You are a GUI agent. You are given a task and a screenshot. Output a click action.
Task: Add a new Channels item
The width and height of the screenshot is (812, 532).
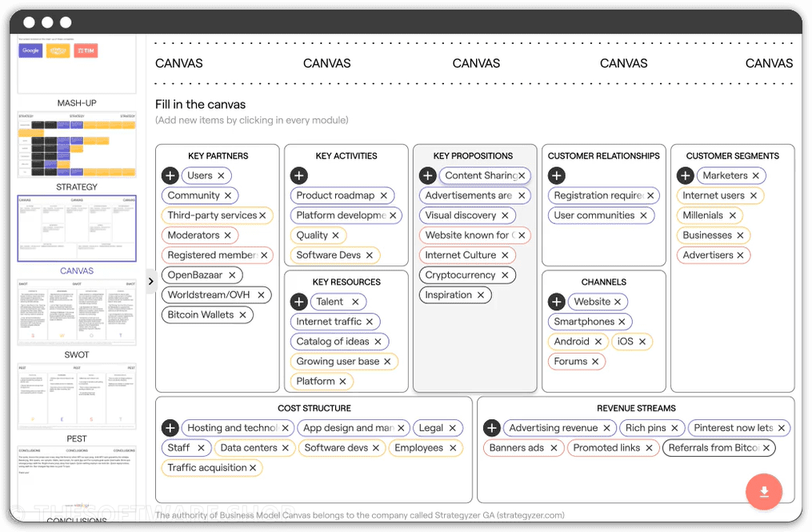tap(557, 302)
